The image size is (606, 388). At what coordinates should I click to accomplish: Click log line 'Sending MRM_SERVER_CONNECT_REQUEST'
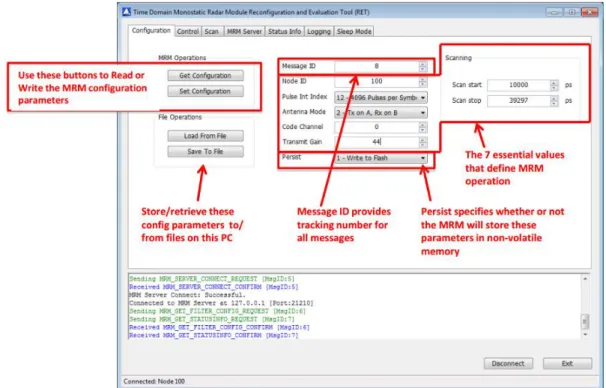[x=212, y=279]
